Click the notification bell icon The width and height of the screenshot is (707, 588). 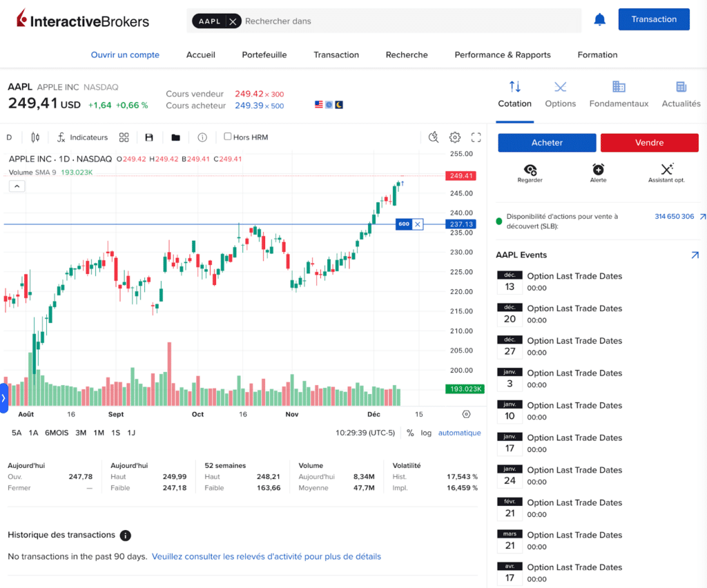[x=599, y=20]
